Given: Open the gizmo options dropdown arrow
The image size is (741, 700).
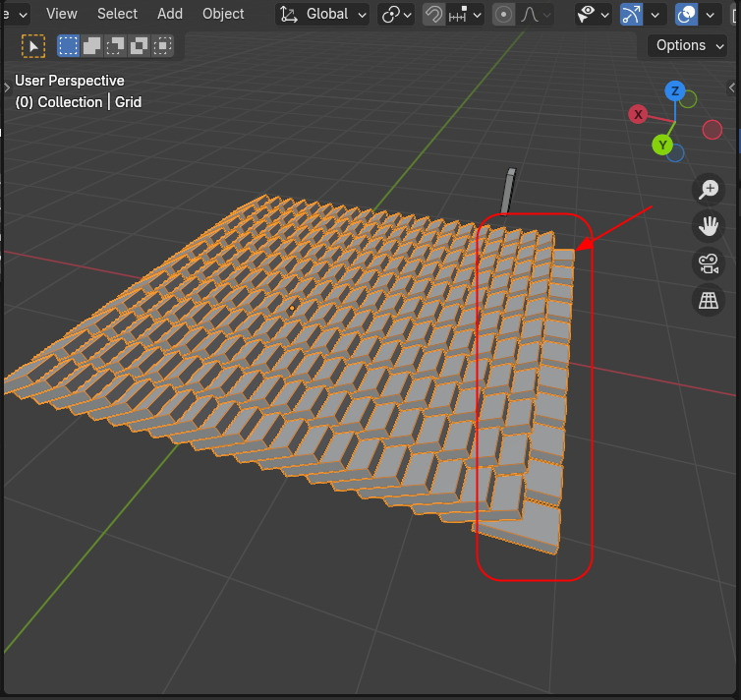Looking at the screenshot, I should [655, 15].
